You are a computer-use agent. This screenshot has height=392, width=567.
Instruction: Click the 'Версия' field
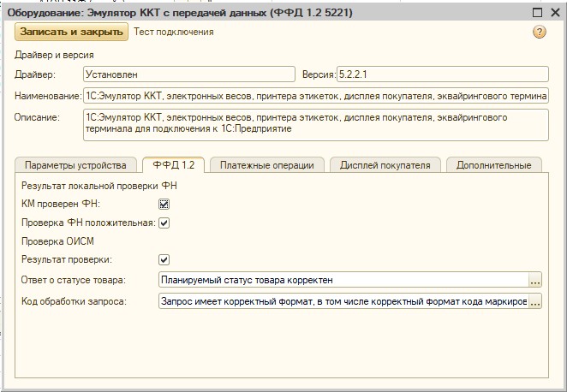tap(441, 74)
